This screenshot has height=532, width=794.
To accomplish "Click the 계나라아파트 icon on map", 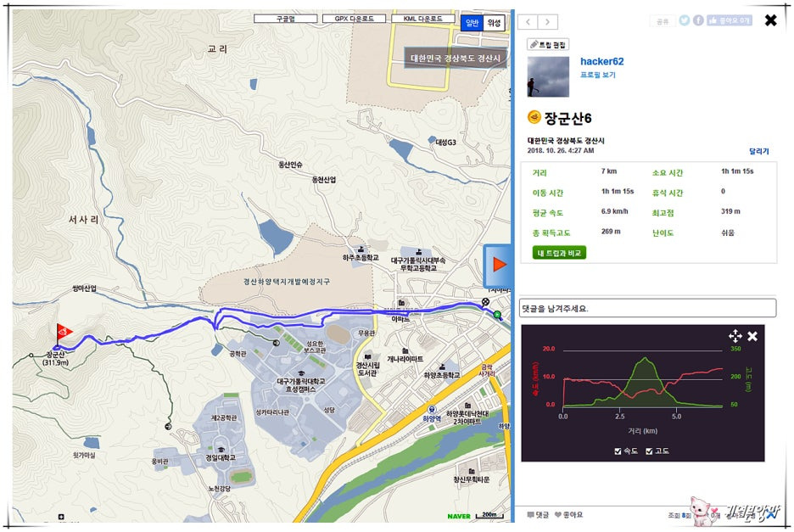I will [x=405, y=350].
